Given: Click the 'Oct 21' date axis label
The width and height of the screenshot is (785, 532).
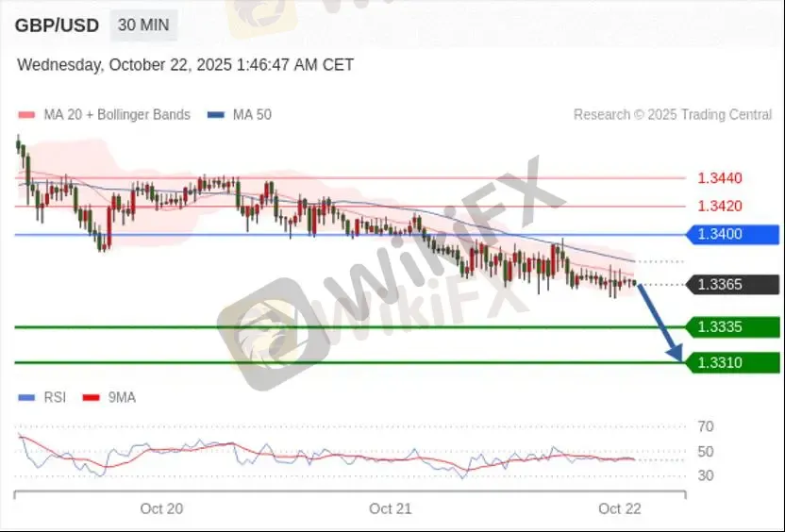Looking at the screenshot, I should tap(391, 509).
